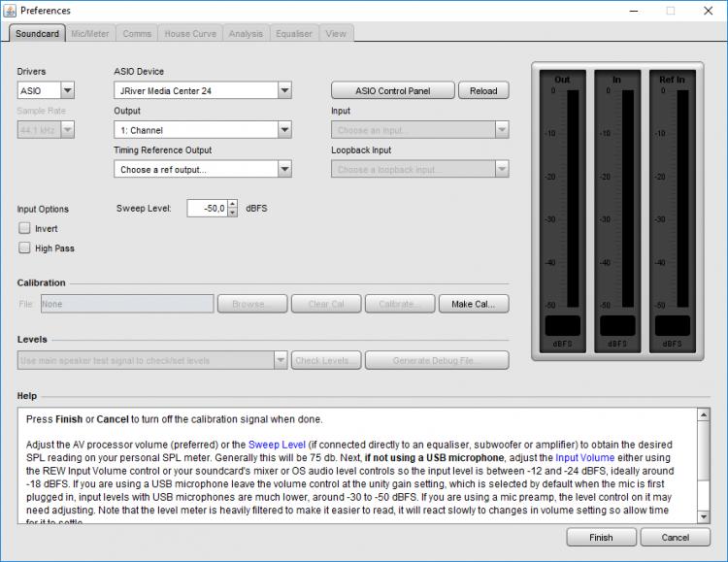Click the Preferences window app icon

click(x=11, y=11)
